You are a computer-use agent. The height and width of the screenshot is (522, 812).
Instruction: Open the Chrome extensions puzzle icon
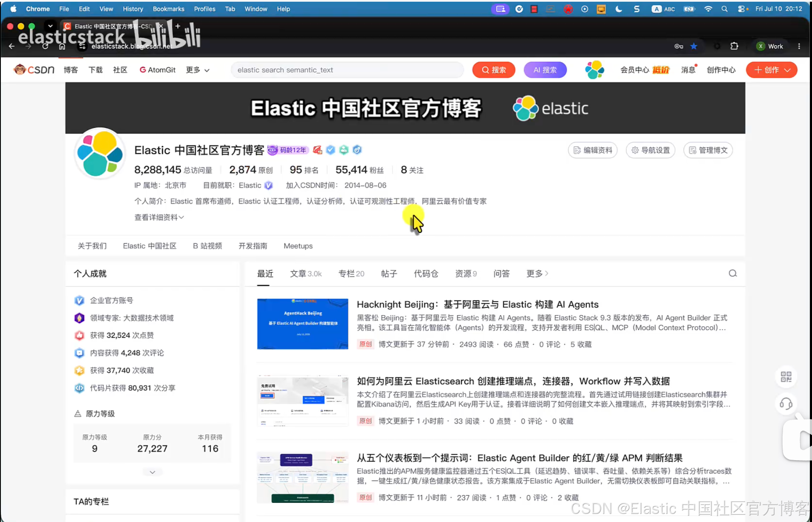(x=734, y=46)
